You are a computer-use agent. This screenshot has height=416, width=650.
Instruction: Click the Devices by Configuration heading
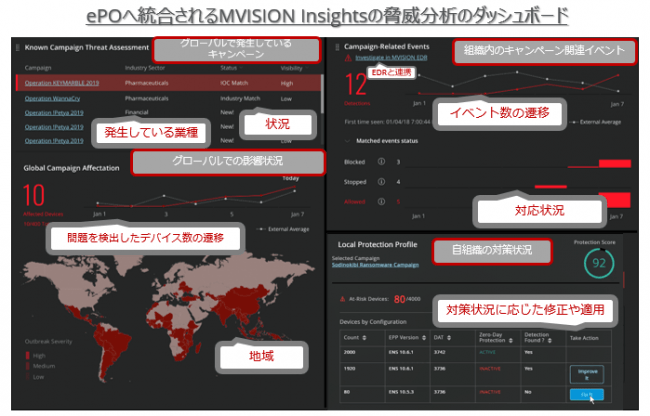coord(373,322)
